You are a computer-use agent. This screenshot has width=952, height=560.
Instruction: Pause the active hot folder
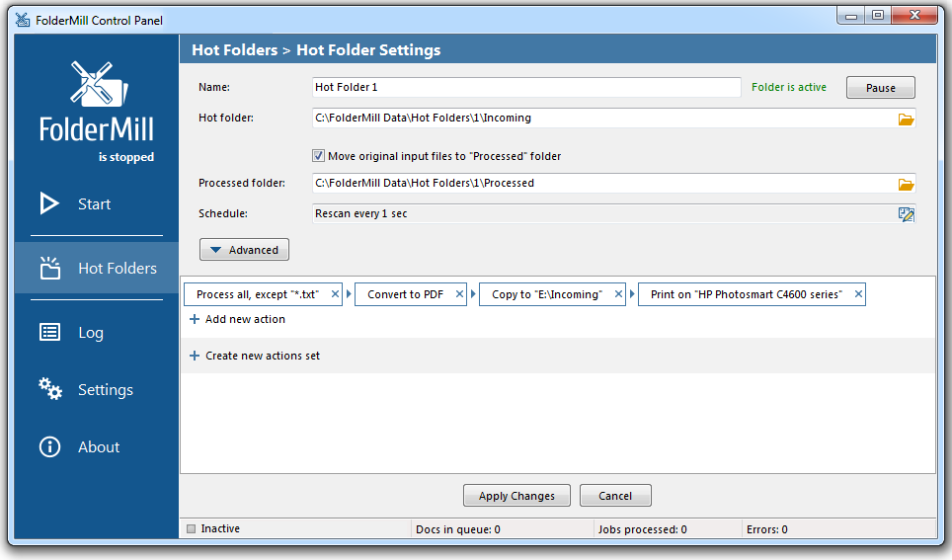point(880,88)
